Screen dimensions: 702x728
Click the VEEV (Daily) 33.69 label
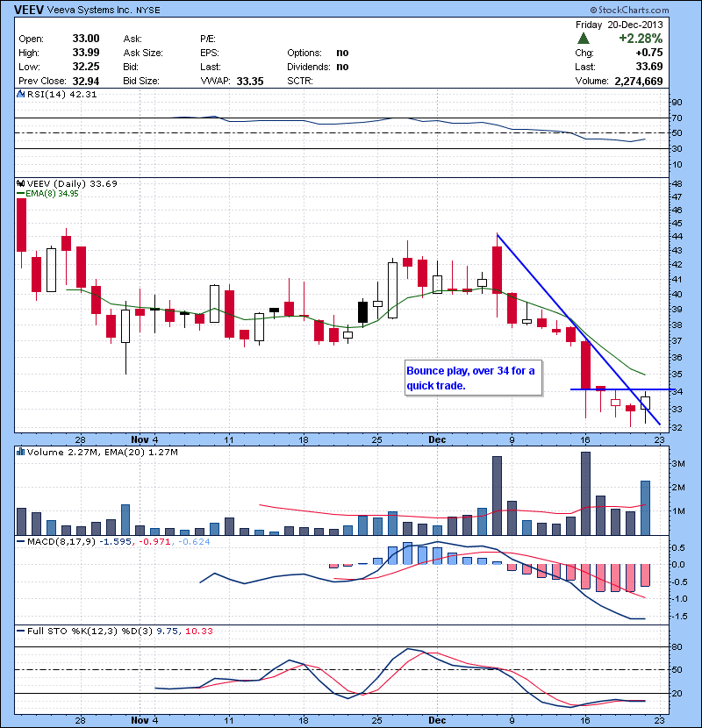click(72, 183)
